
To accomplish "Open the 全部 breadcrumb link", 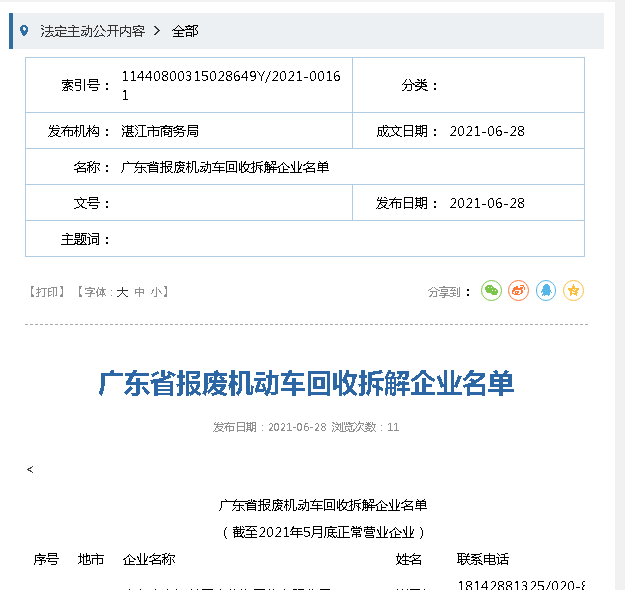I will tap(185, 31).
